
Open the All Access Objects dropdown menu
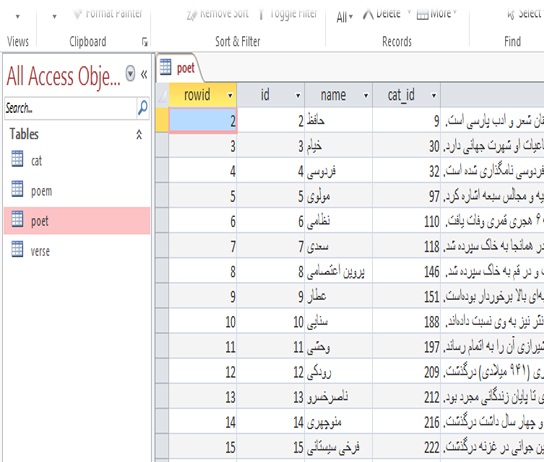click(x=130, y=74)
